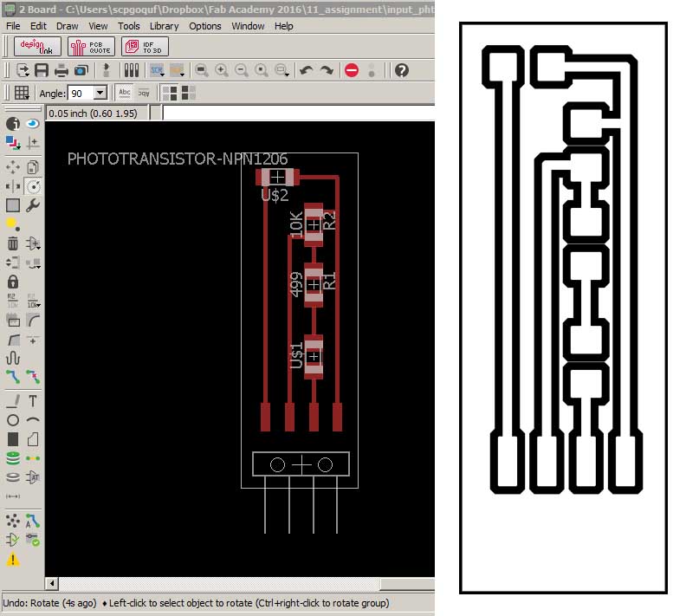
Task: Run the ERC check tool
Action: point(13,540)
